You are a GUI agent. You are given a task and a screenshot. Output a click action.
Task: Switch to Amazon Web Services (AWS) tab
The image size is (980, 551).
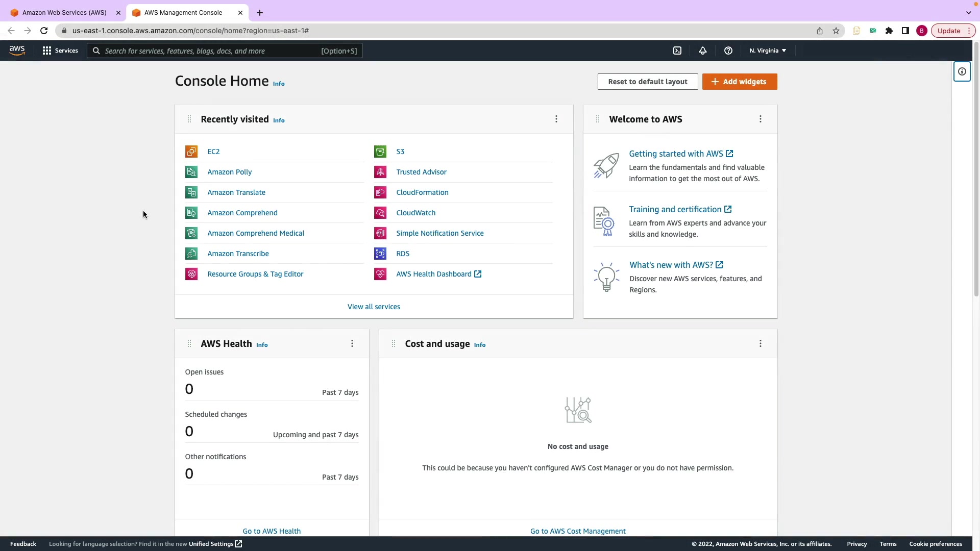coord(64,12)
